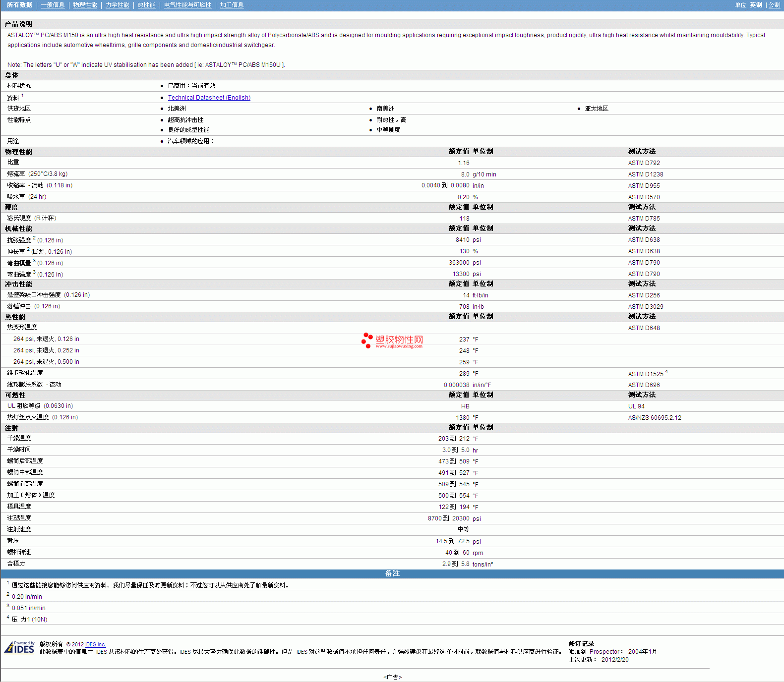Click the 物理性能 section header

pyautogui.click(x=19, y=152)
